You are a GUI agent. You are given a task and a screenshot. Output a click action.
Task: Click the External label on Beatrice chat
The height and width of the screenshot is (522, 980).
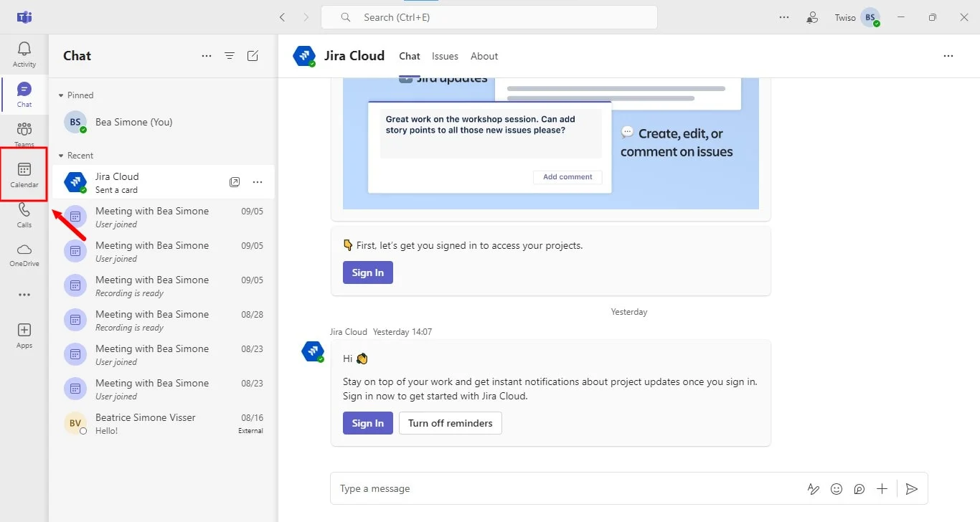coord(250,431)
